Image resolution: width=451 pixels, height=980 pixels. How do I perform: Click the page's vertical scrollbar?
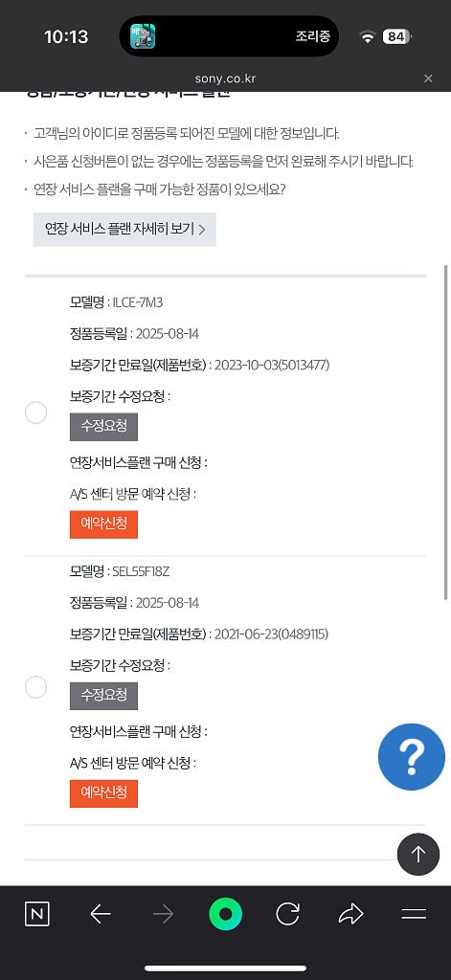tap(445, 433)
